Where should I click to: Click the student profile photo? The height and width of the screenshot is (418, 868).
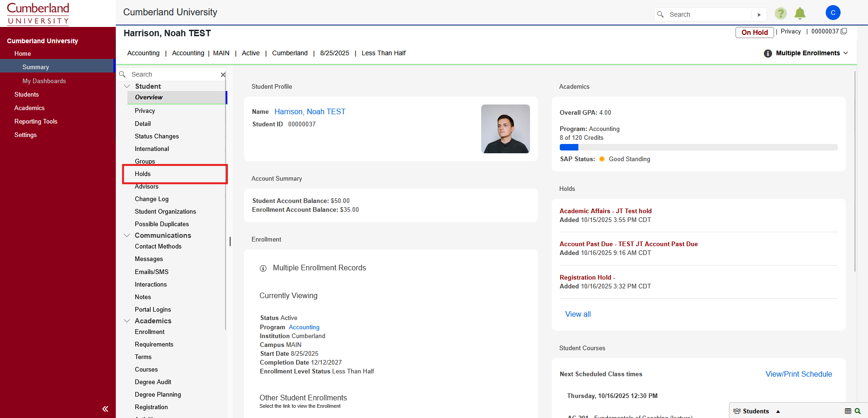505,129
